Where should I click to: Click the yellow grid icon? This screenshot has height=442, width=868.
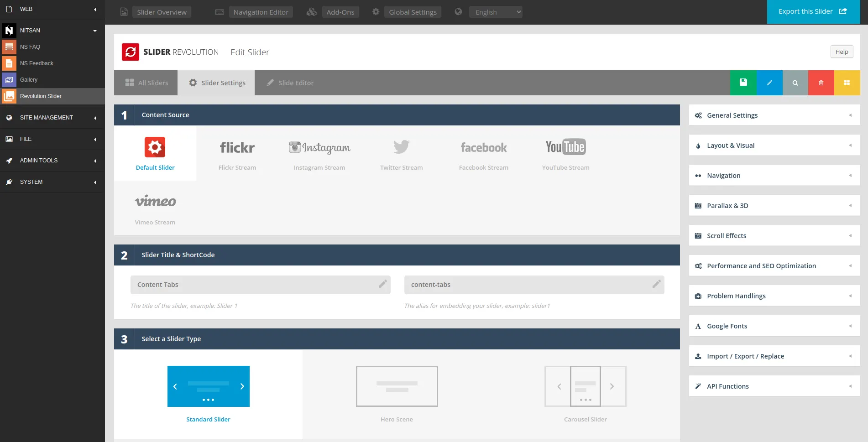click(847, 83)
